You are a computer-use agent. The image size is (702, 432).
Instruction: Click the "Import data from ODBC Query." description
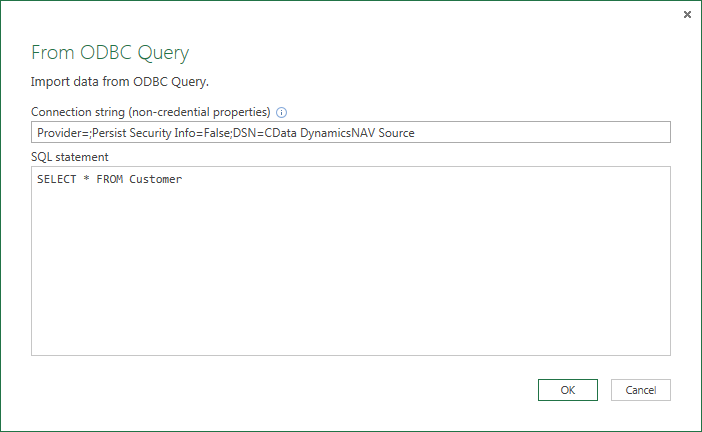tap(119, 82)
